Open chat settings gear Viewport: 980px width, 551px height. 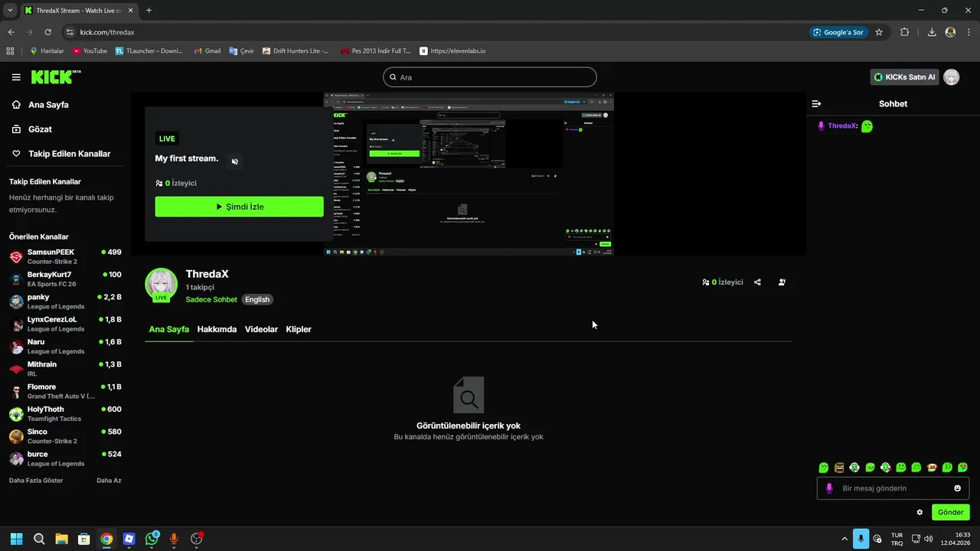tap(920, 513)
